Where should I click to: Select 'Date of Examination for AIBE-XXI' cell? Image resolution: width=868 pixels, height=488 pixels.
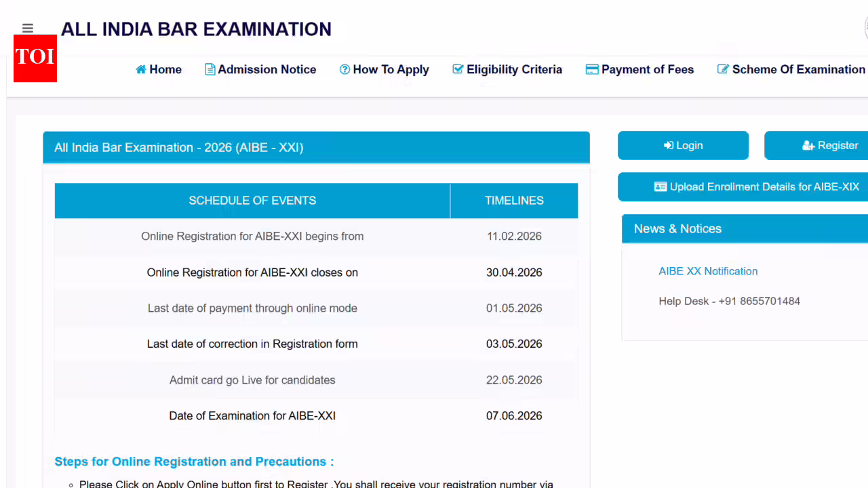pyautogui.click(x=252, y=416)
